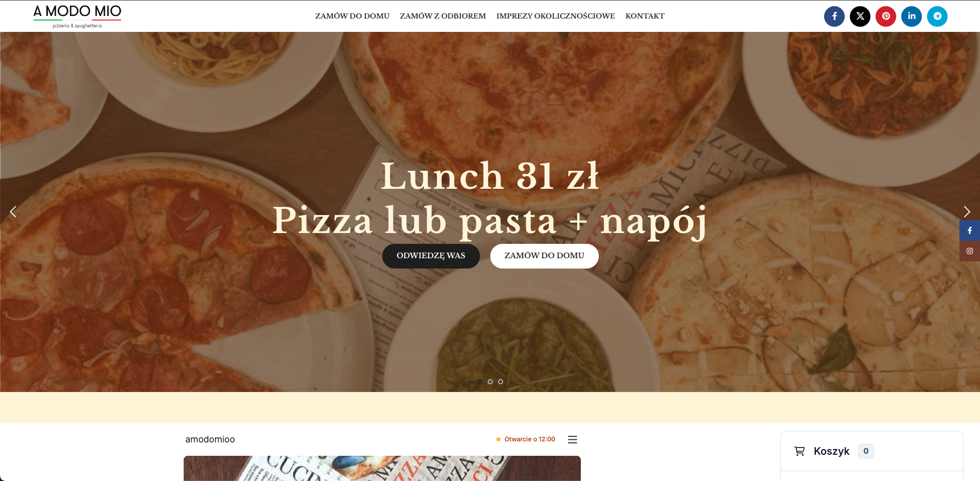Open the Facebook icon in header
This screenshot has height=481, width=980.
point(834,16)
